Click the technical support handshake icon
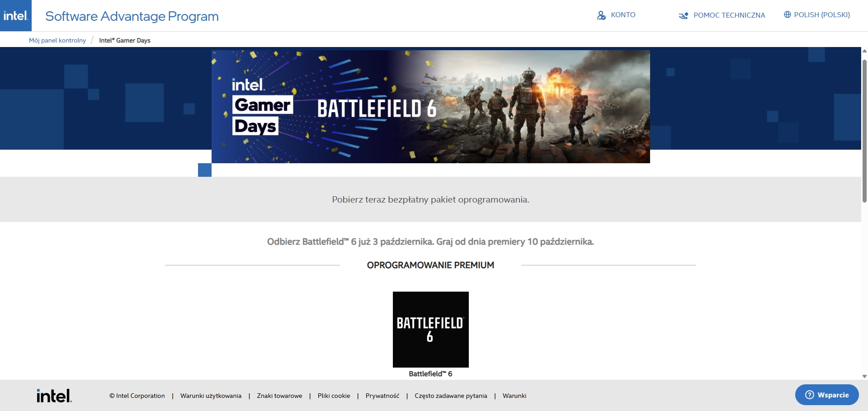868x411 pixels. click(683, 15)
